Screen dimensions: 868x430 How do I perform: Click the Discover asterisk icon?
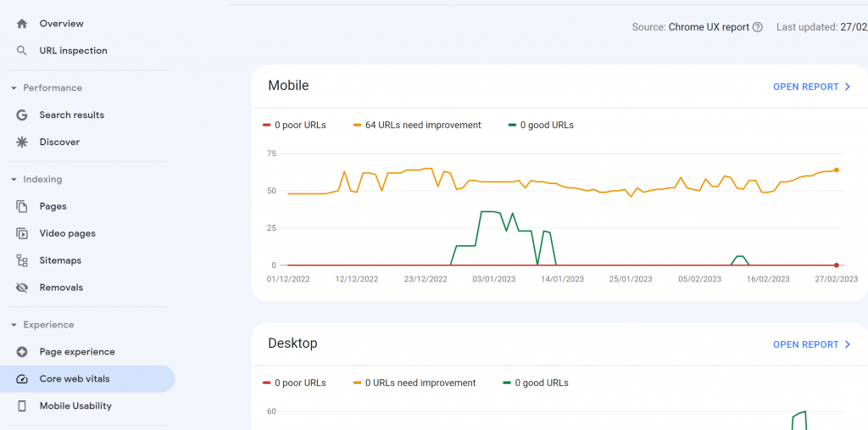pyautogui.click(x=21, y=142)
